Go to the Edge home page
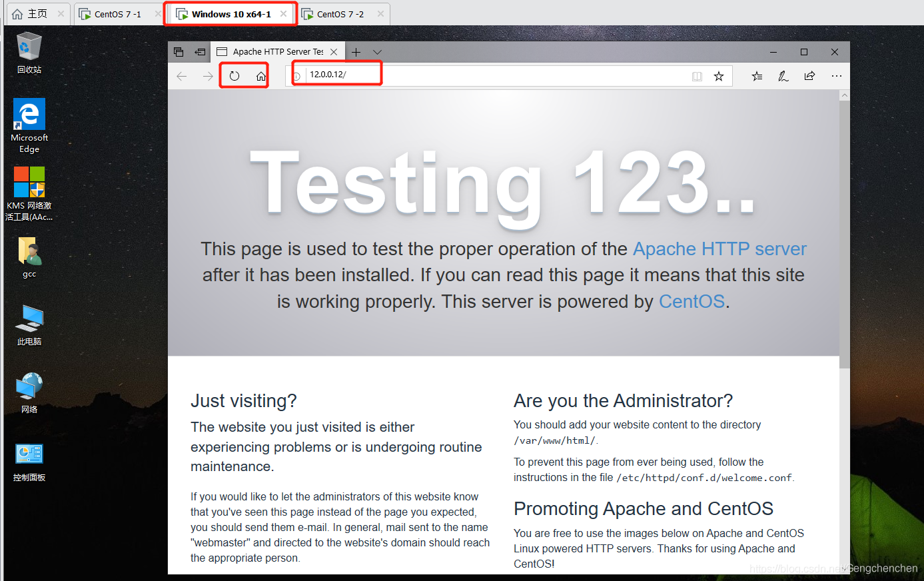This screenshot has height=581, width=924. pos(261,76)
